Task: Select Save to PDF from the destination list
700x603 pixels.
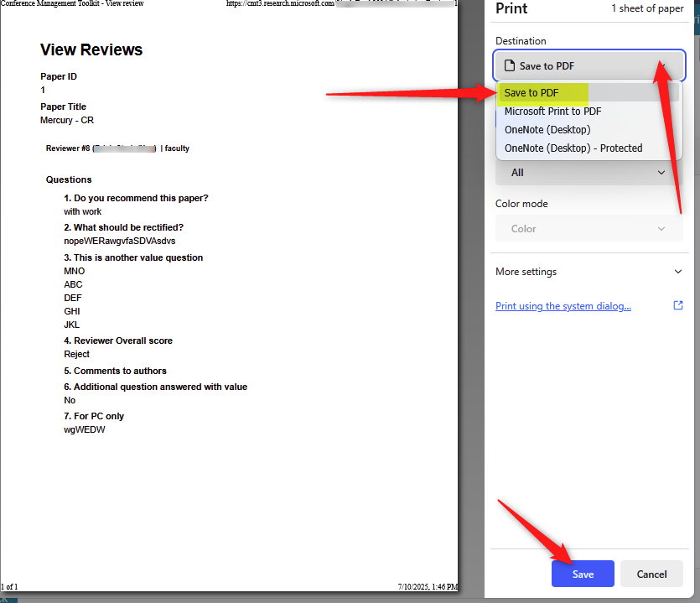Action: tap(531, 92)
